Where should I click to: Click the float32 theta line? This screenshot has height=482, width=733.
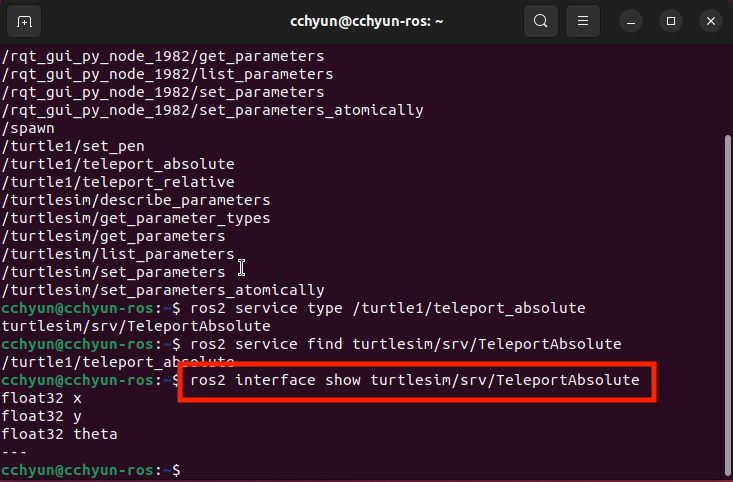[59, 434]
